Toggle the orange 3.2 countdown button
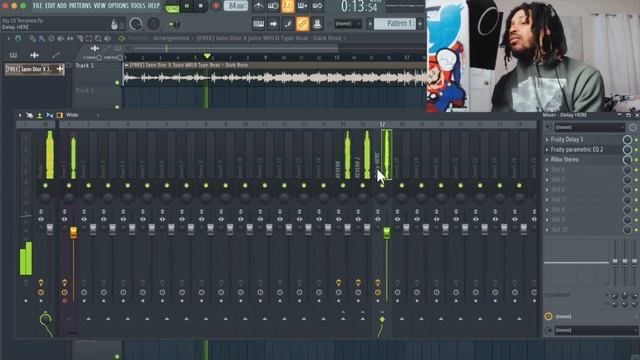Image resolution: width=640 pixels, height=360 pixels. click(x=288, y=6)
